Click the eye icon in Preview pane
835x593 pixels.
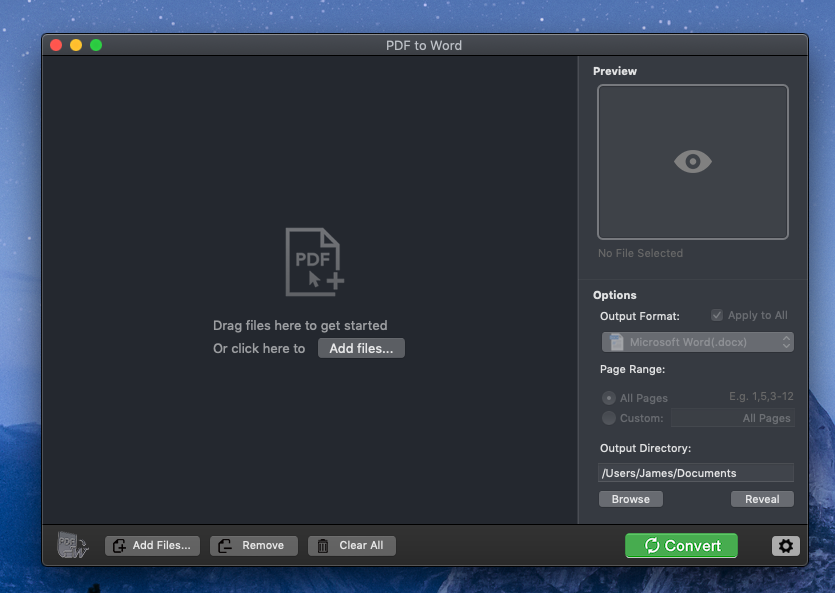692,161
